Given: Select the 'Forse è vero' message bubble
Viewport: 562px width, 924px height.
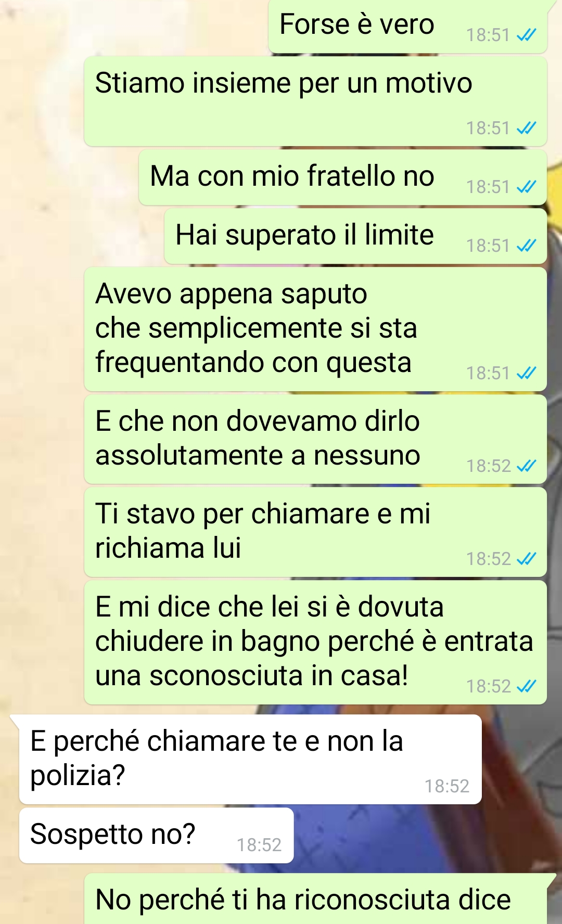Looking at the screenshot, I should click(408, 26).
